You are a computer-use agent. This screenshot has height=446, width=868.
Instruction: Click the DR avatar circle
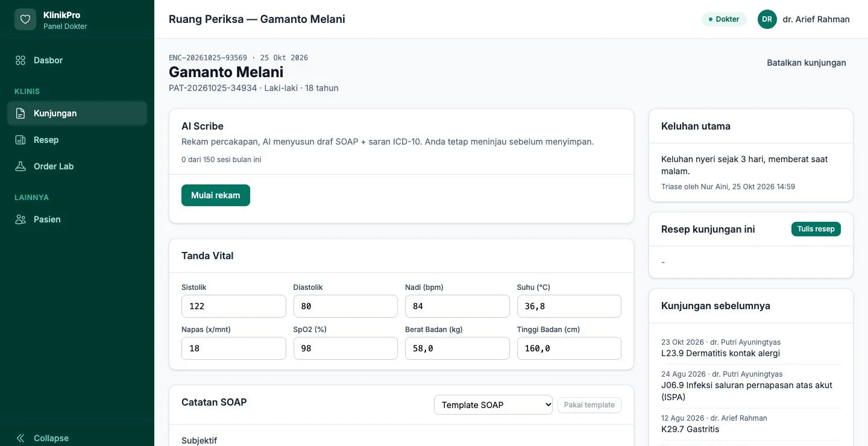tap(767, 19)
